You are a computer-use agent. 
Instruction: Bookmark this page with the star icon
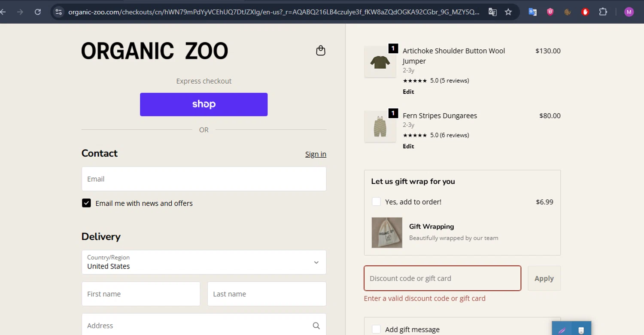tap(508, 12)
